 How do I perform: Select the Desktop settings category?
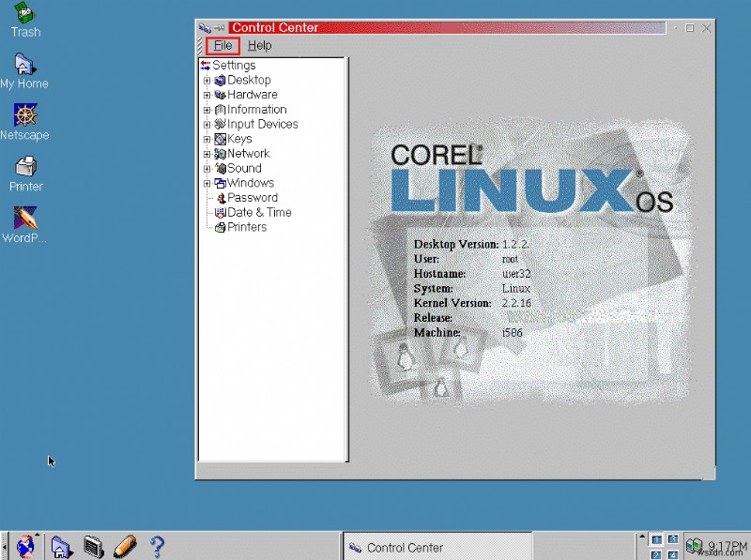tap(242, 80)
